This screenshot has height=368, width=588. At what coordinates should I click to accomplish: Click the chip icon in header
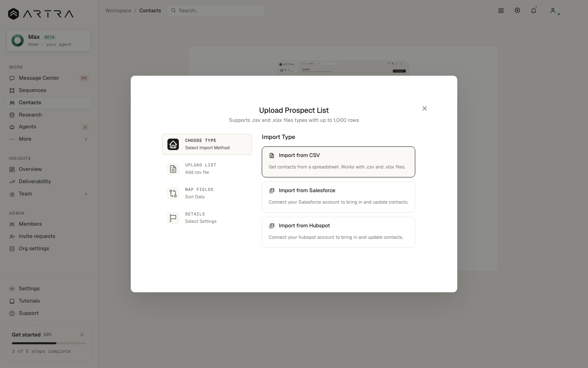pyautogui.click(x=517, y=11)
